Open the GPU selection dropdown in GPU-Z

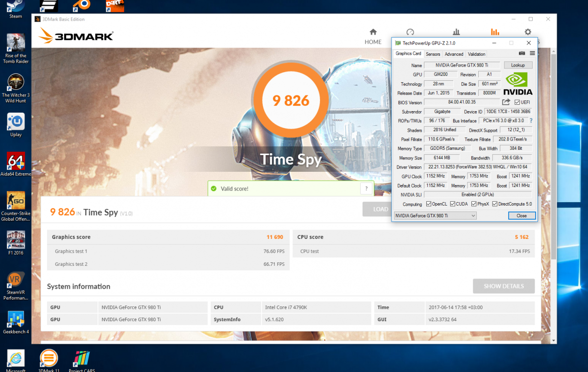(435, 215)
